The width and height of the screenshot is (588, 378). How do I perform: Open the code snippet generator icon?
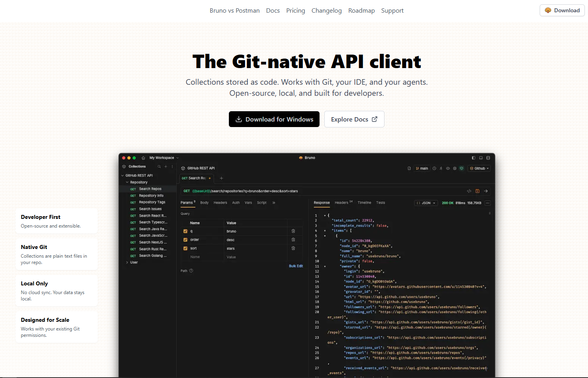coord(469,191)
